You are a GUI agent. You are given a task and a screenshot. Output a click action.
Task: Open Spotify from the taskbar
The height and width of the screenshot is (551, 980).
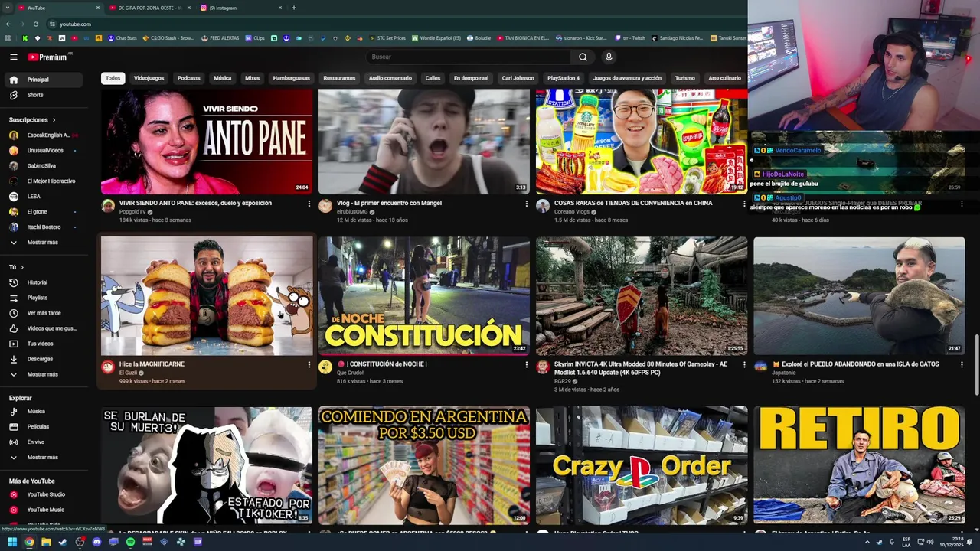click(x=130, y=542)
